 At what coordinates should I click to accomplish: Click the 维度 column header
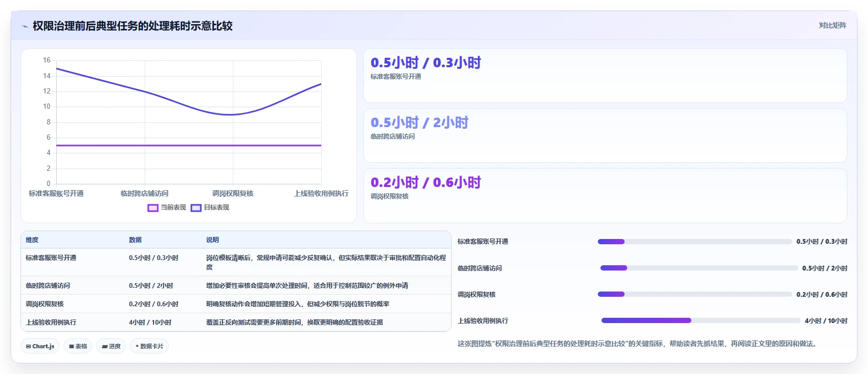32,240
